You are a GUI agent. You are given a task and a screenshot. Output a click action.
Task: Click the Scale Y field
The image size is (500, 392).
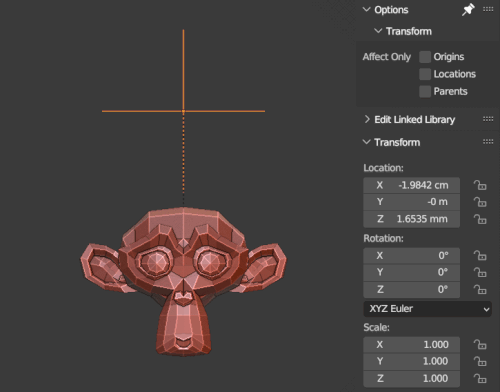pos(412,361)
